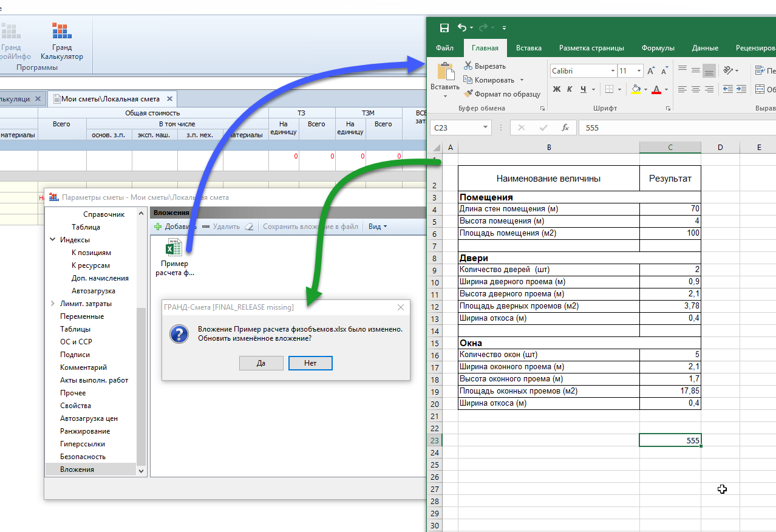Increase indent in Excel ribbon
Screen dimensions: 776x532
[x=741, y=89]
